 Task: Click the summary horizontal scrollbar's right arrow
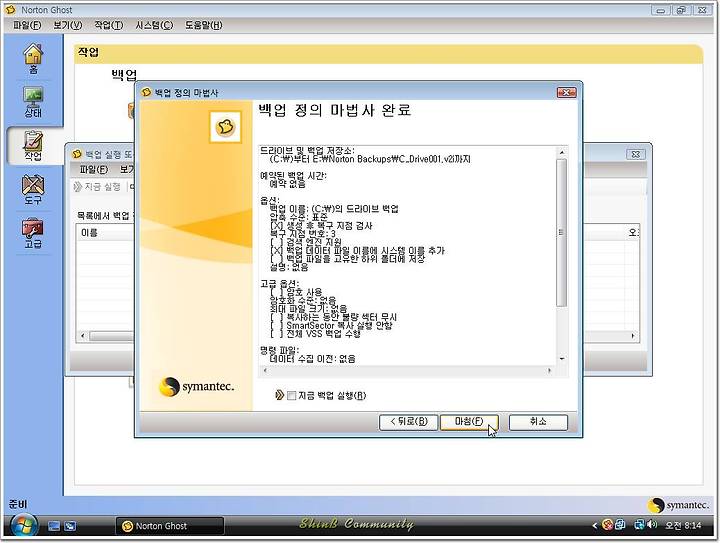pos(550,370)
